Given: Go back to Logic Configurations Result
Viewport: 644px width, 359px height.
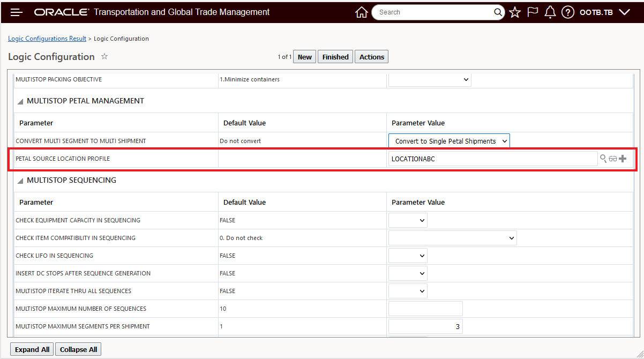Looking at the screenshot, I should pyautogui.click(x=47, y=39).
